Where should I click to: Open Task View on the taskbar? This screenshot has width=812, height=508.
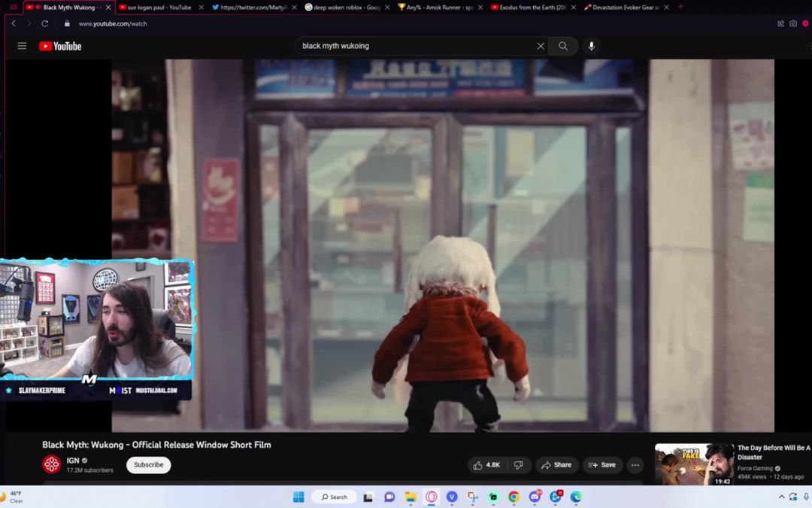click(368, 497)
